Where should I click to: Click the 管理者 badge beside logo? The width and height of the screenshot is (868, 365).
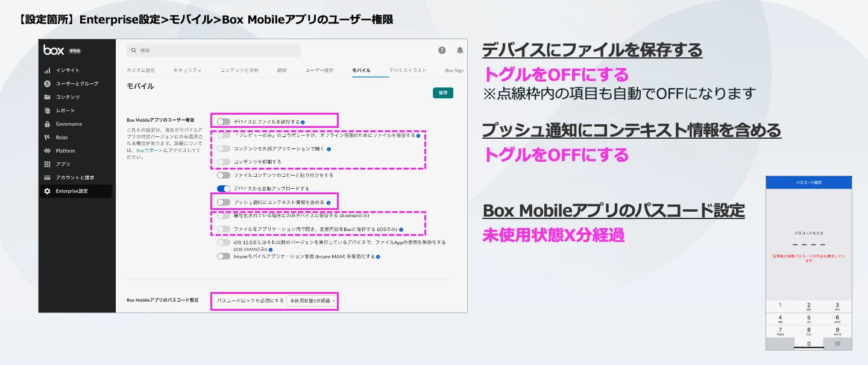click(75, 51)
